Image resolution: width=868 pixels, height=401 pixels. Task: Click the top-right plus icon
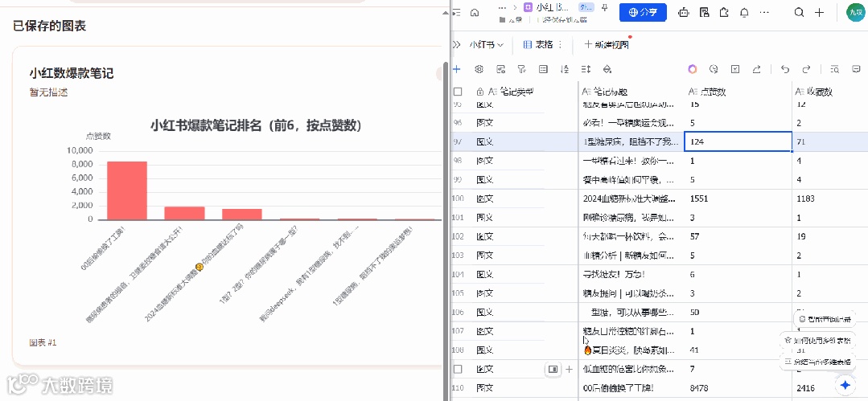[819, 12]
